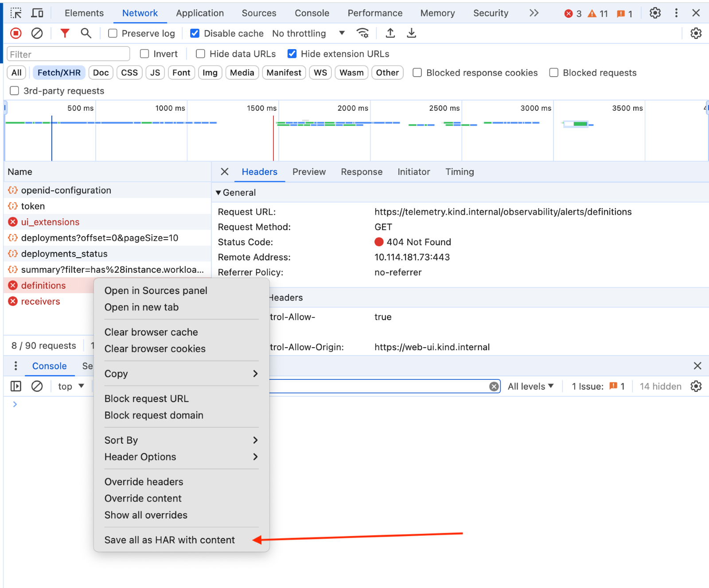This screenshot has width=709, height=588.
Task: Toggle the device toolbar icon
Action: 37,13
